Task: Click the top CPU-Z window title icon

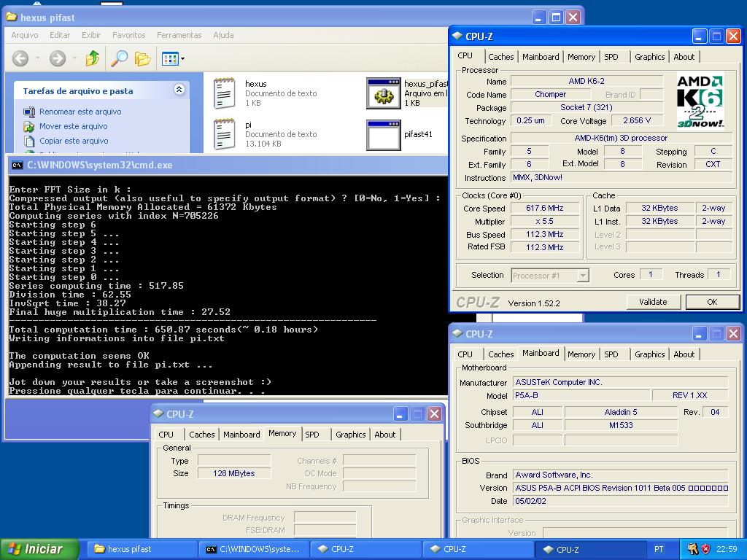Action: [457, 36]
